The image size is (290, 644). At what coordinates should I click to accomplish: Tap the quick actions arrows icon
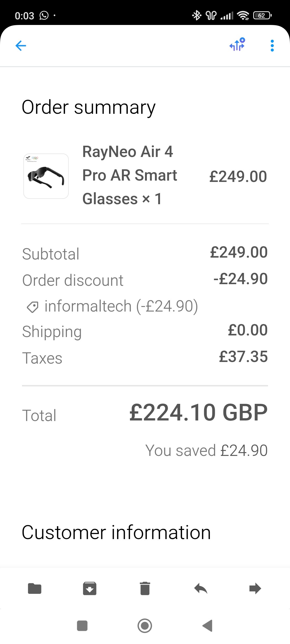pyautogui.click(x=237, y=45)
